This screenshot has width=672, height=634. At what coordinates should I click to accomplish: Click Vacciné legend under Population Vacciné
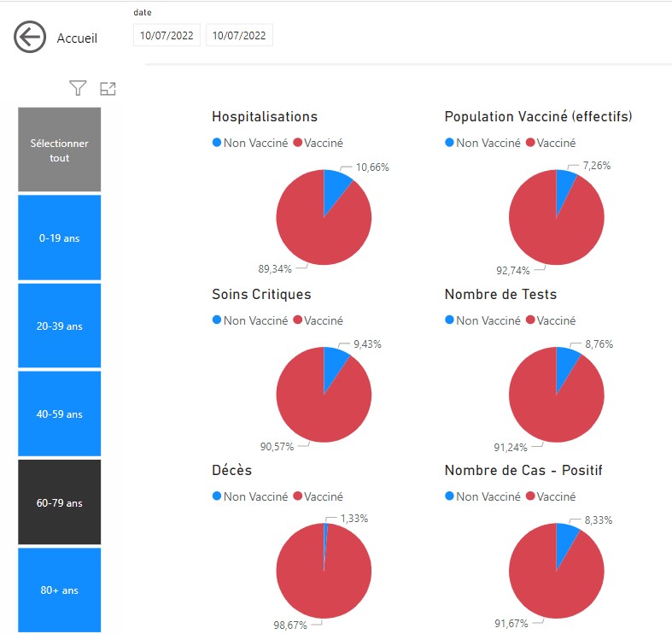click(x=557, y=144)
